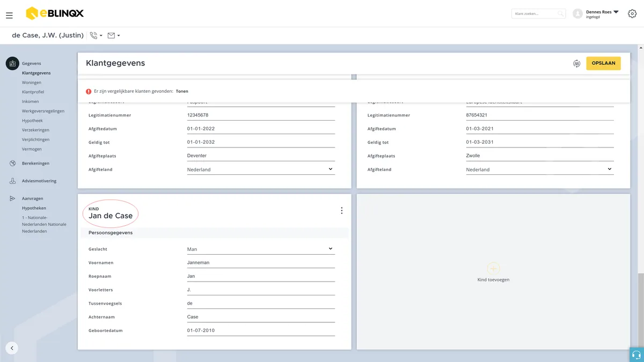
Task: Open Afgifteland dropdown below Deventer
Action: (261, 169)
